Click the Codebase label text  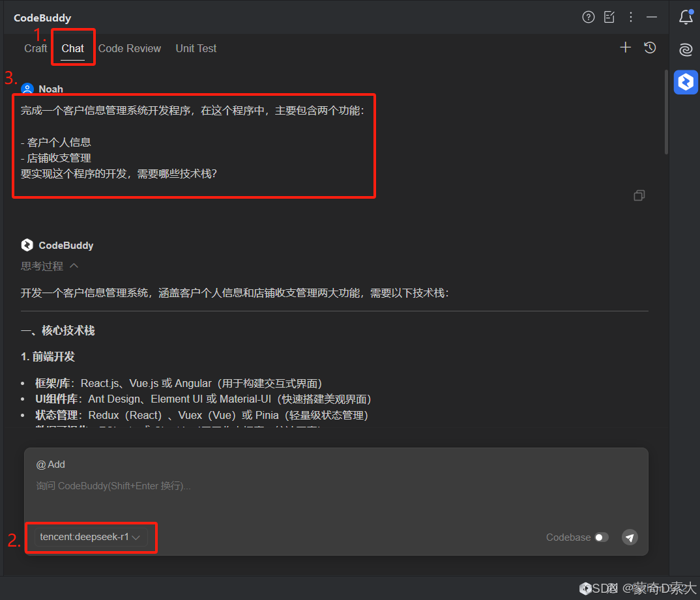click(568, 537)
